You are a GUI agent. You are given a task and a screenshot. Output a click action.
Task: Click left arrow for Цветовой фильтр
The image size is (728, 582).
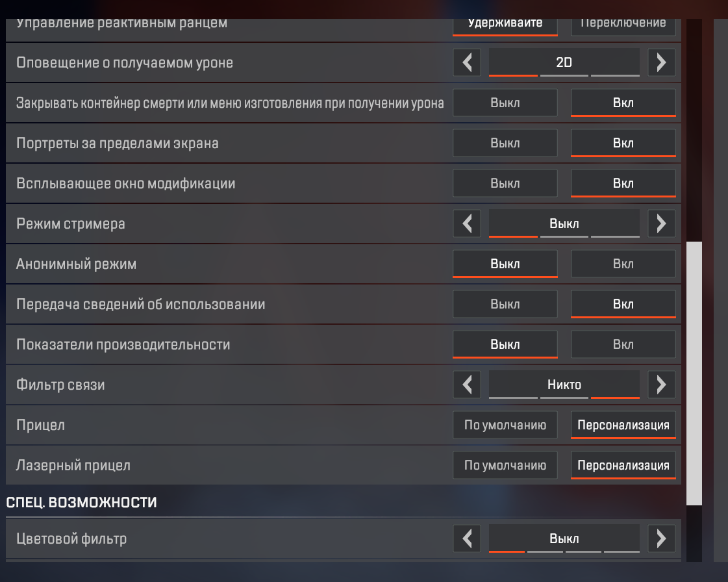click(467, 538)
